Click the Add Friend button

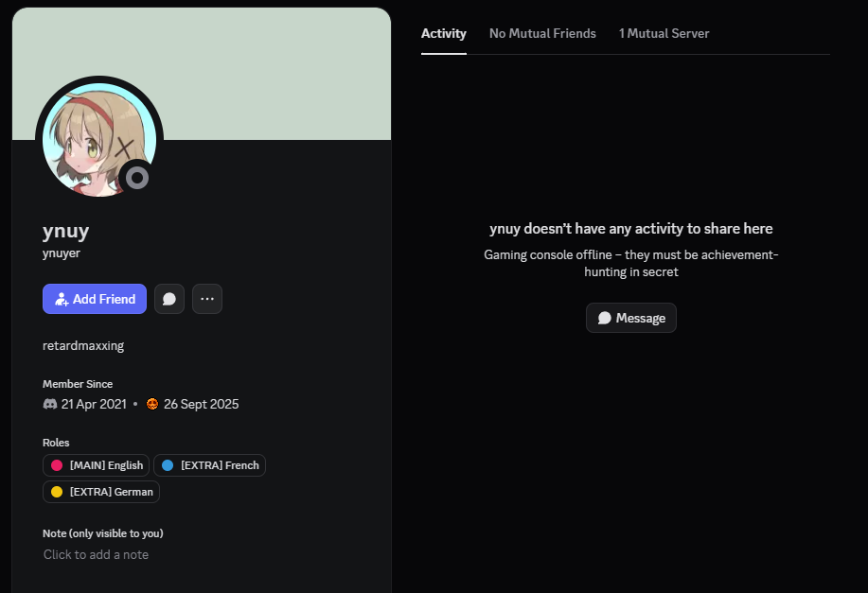[95, 299]
